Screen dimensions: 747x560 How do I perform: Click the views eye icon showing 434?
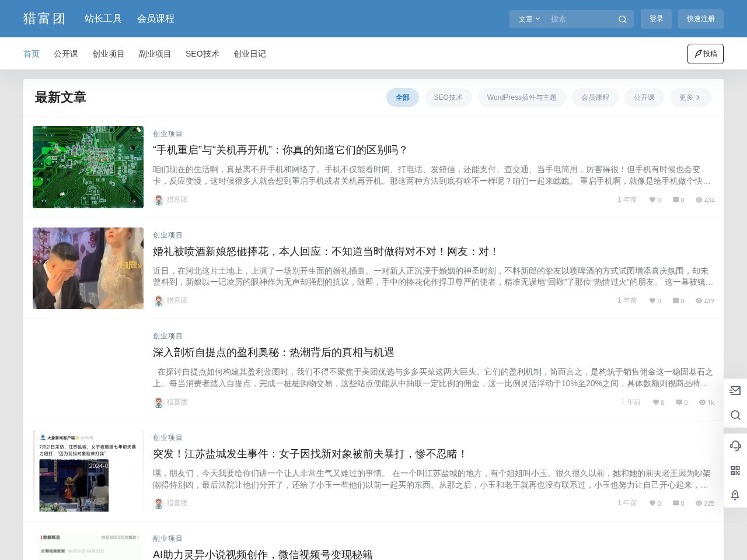click(x=699, y=200)
